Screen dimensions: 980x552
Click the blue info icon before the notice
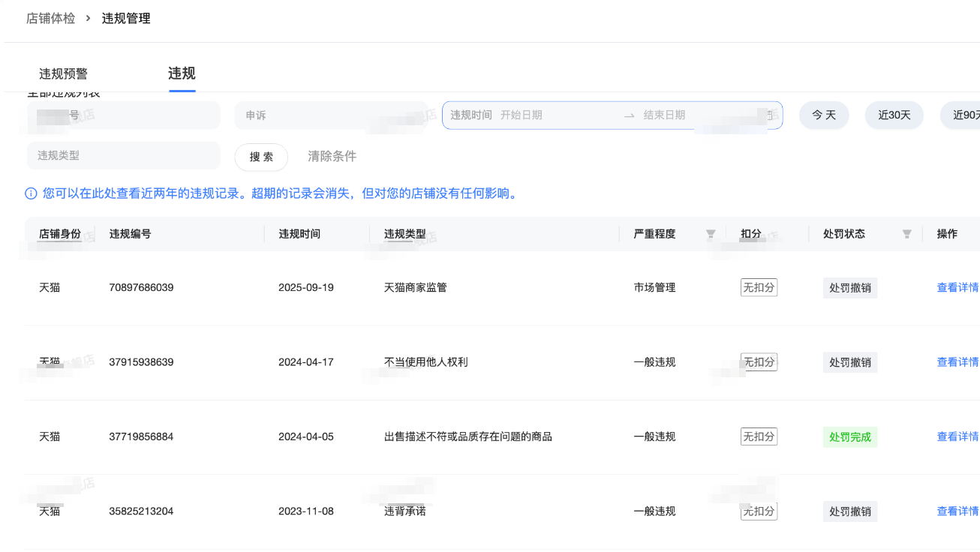click(x=31, y=194)
